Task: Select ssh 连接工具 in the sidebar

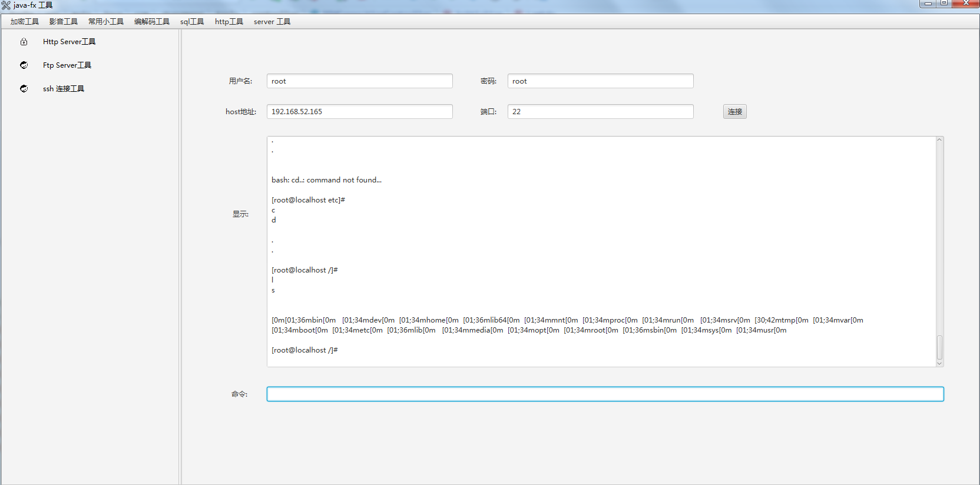Action: pos(63,89)
